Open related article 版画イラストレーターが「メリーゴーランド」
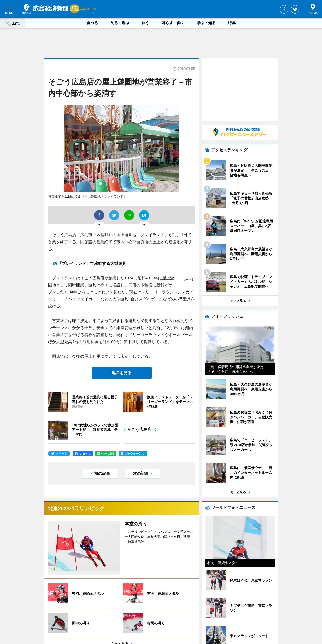Viewport: 322px width, 644px height. (159, 402)
